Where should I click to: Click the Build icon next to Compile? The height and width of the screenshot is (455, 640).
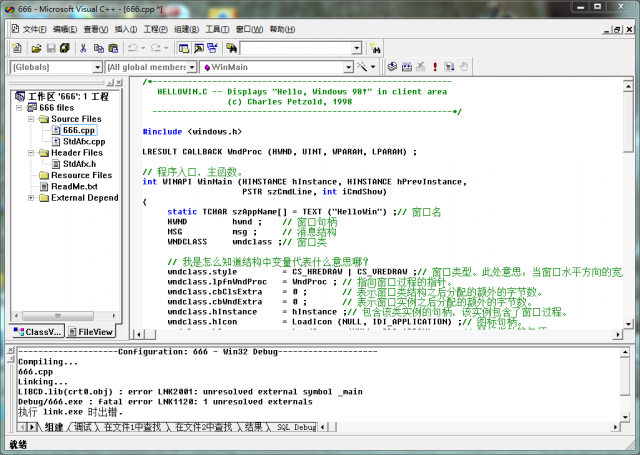407,67
